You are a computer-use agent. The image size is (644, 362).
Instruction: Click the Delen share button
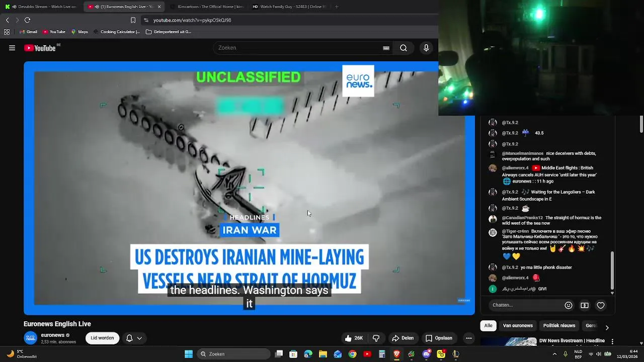403,338
